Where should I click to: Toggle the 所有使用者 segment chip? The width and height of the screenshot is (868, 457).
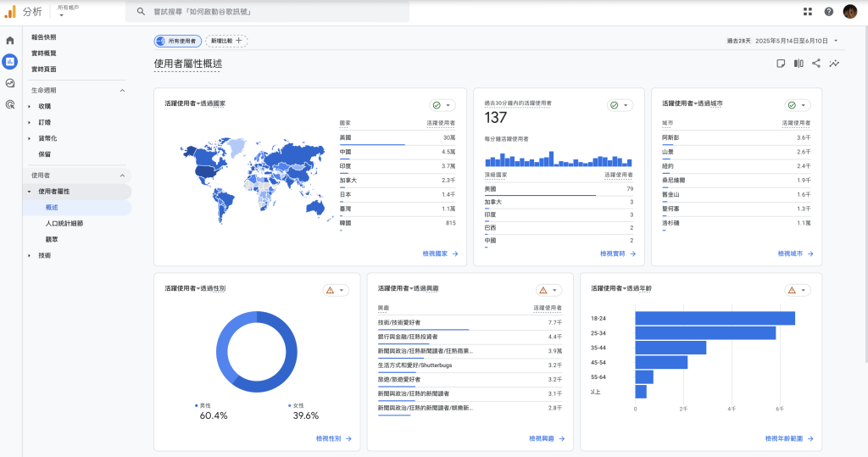pos(177,41)
